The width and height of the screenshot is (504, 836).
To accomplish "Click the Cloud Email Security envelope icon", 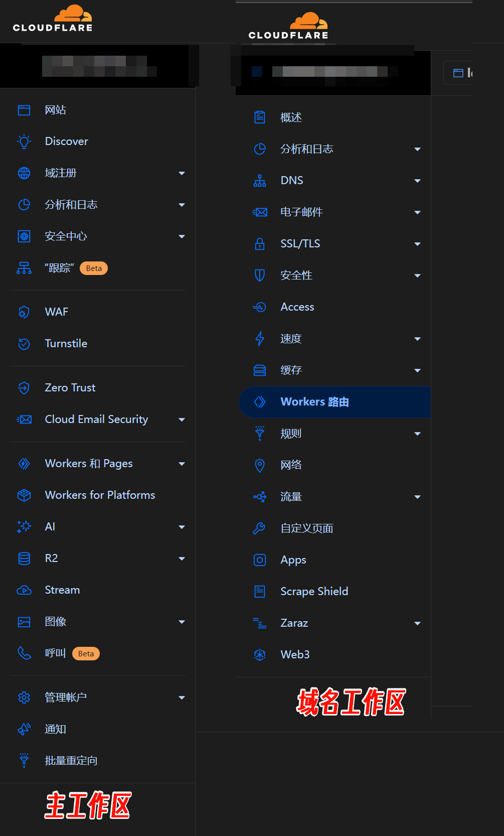I will pos(24,420).
